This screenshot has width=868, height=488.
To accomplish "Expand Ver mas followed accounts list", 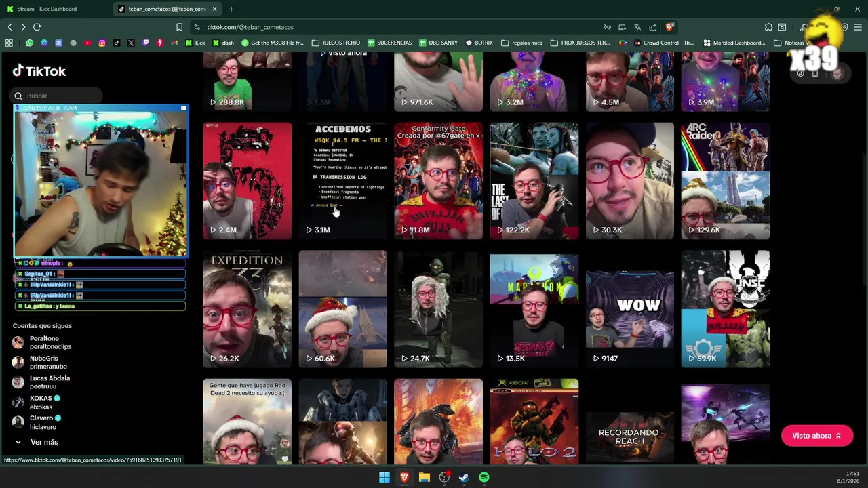I will pos(37,442).
